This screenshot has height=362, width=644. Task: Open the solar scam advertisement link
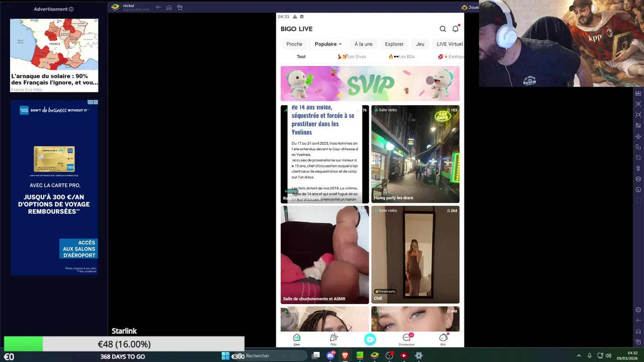54,55
